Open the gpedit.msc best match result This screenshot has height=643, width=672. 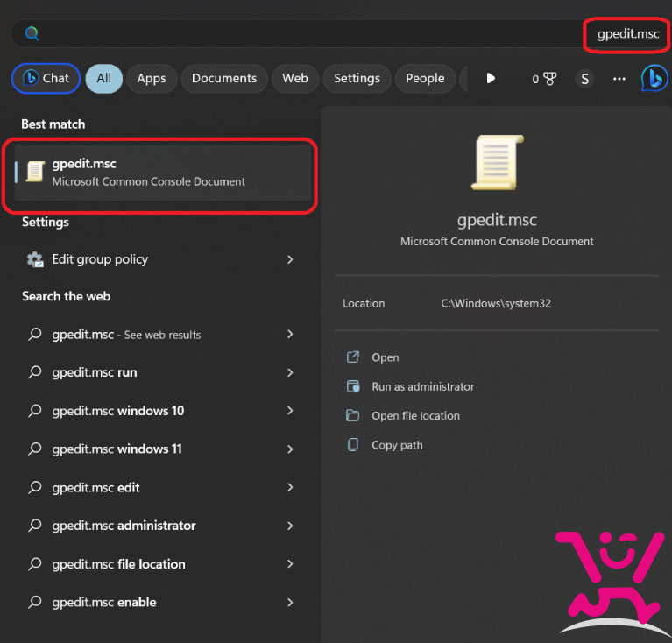[x=163, y=173]
